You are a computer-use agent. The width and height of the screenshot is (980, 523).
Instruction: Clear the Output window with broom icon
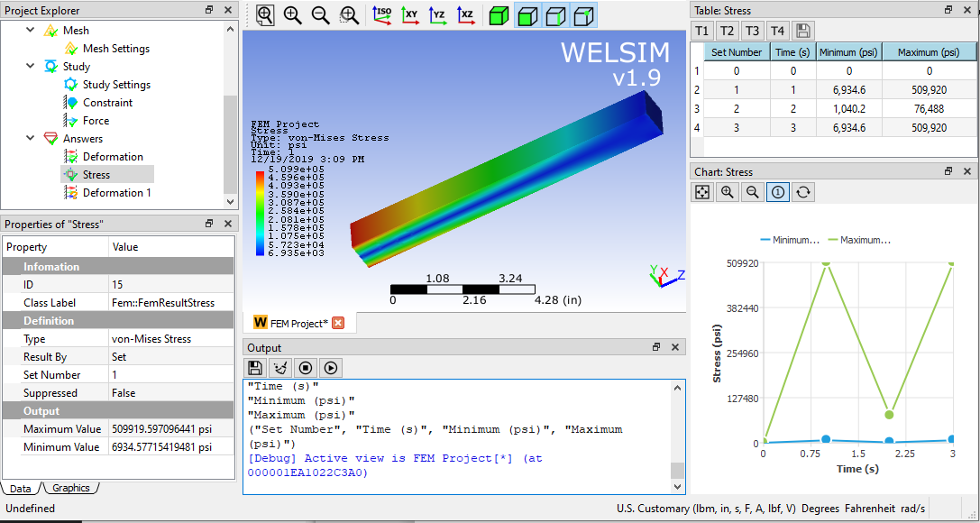click(280, 368)
